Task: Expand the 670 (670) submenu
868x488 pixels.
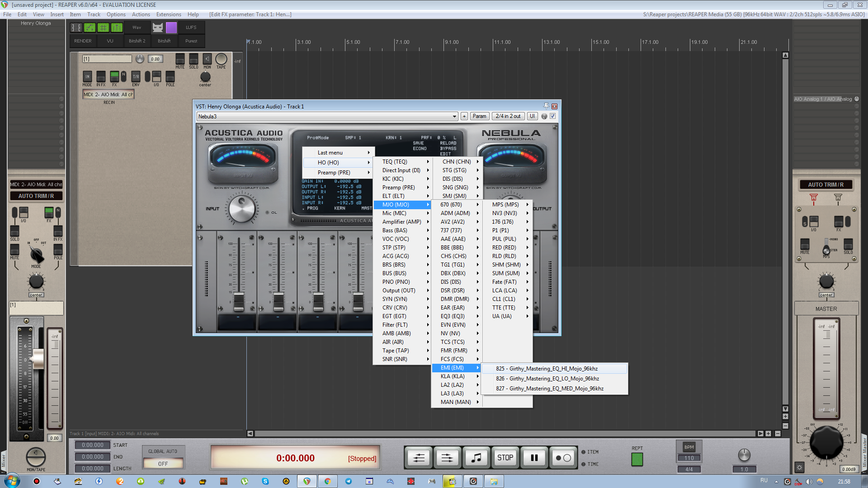Action: (457, 205)
